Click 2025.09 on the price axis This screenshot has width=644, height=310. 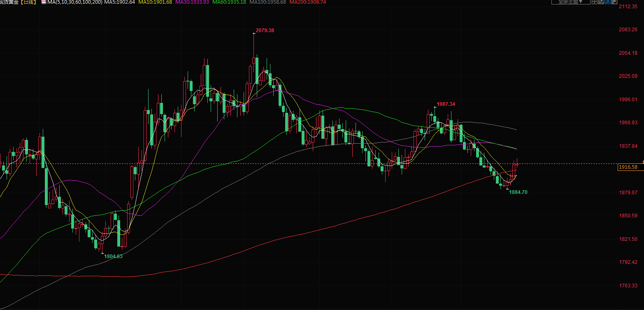click(x=629, y=76)
